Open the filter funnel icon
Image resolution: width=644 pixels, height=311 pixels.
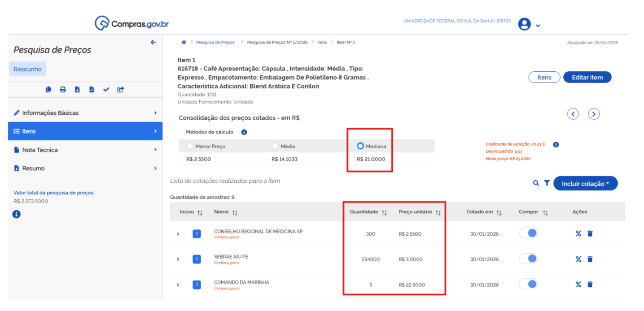coord(547,183)
